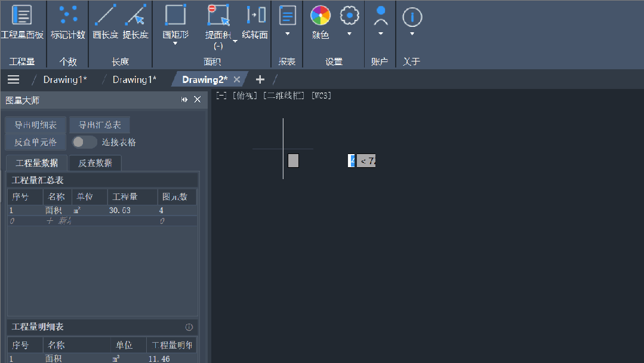644x363 pixels.
Task: Click the 30.63 quantity cell
Action: [x=120, y=210]
